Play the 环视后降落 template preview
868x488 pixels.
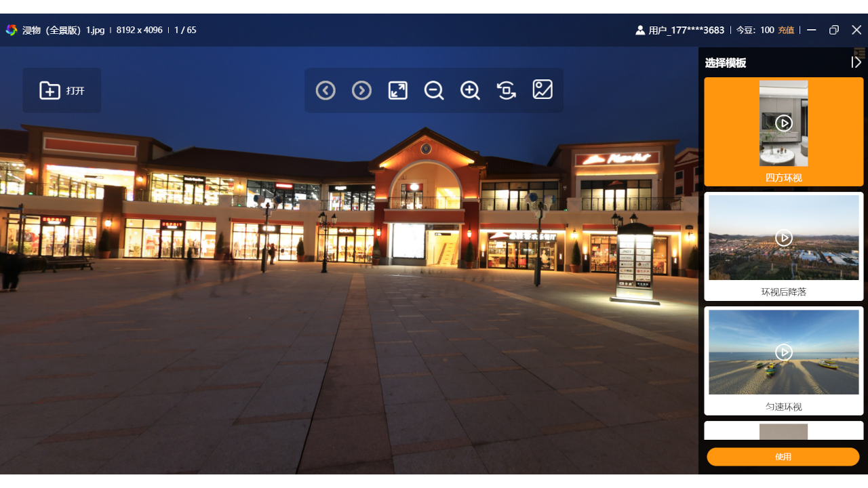pyautogui.click(x=784, y=237)
